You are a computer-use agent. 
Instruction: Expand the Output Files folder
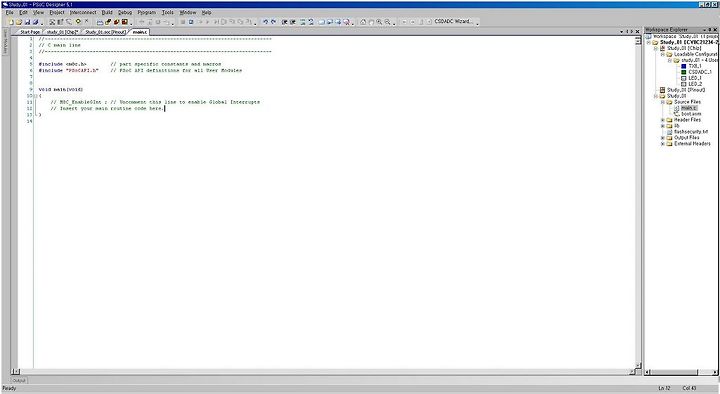pyautogui.click(x=663, y=138)
